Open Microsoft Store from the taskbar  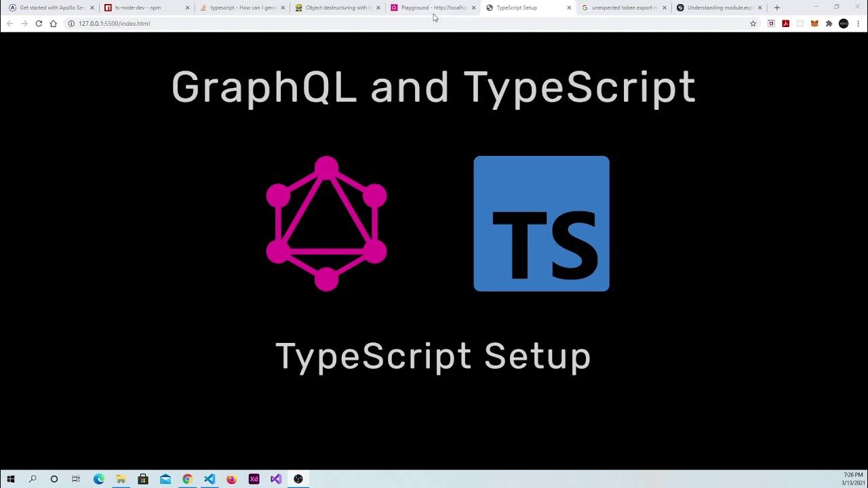tap(143, 479)
